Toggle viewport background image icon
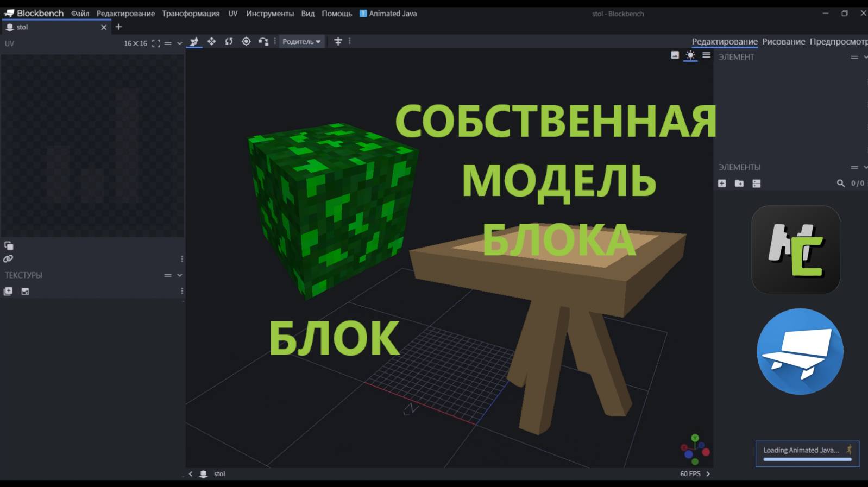The image size is (868, 487). point(675,55)
